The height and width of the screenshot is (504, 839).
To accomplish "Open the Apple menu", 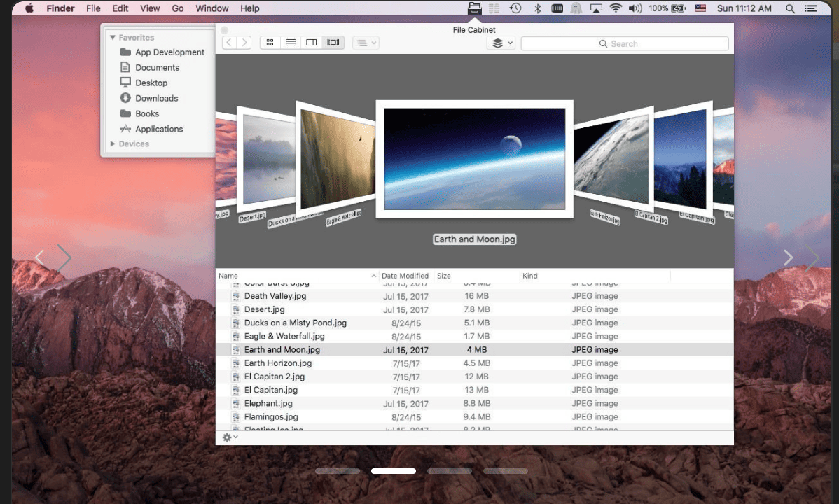I will (29, 8).
